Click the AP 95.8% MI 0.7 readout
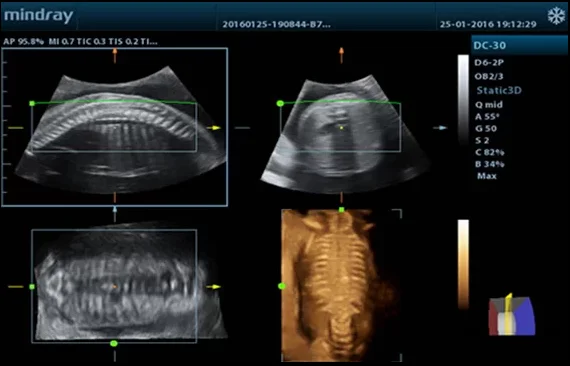This screenshot has height=366, width=570. pyautogui.click(x=80, y=41)
